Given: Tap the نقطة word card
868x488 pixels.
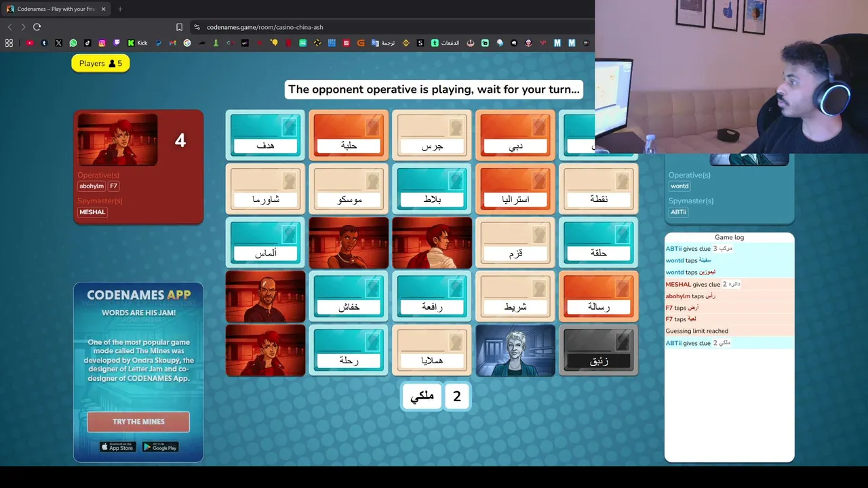Looking at the screenshot, I should tap(599, 188).
